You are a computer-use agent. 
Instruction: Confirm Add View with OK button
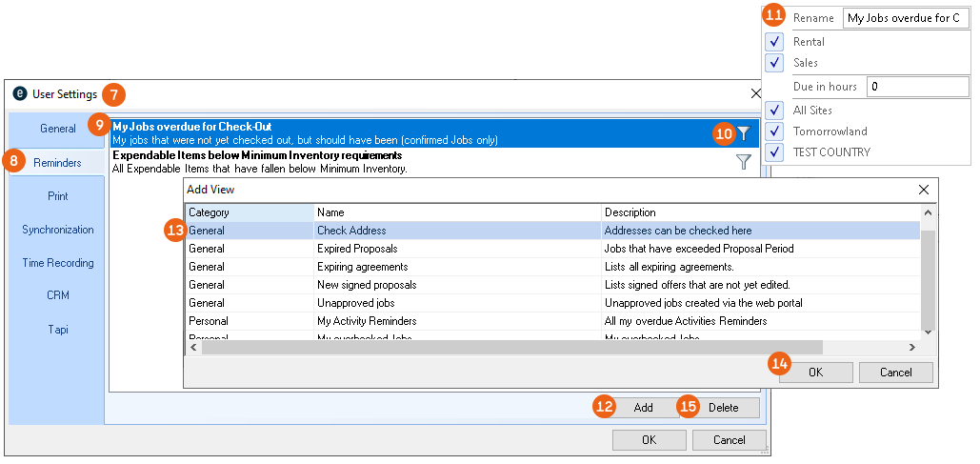[x=815, y=373]
